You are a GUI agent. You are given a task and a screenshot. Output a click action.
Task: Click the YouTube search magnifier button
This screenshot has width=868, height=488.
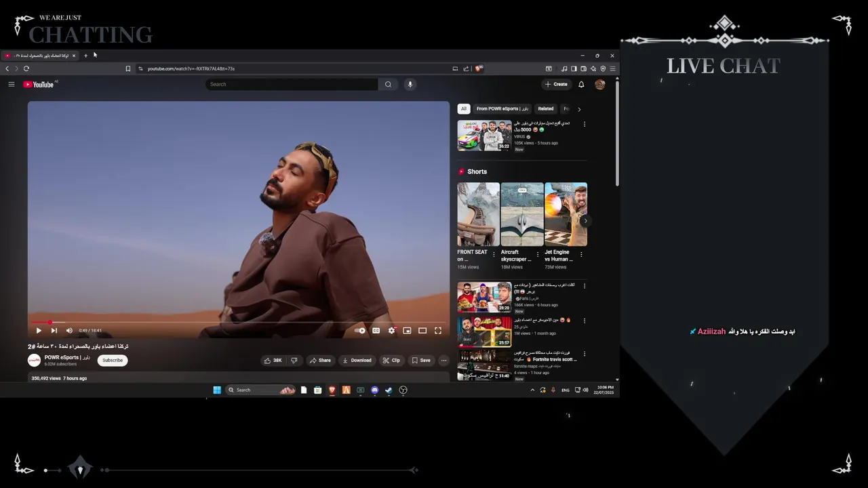388,84
